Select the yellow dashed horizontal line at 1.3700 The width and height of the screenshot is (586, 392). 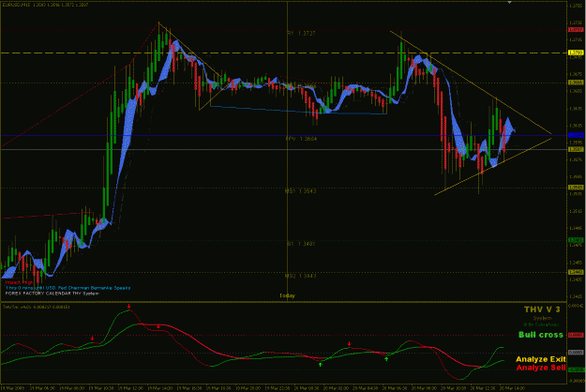click(x=284, y=53)
